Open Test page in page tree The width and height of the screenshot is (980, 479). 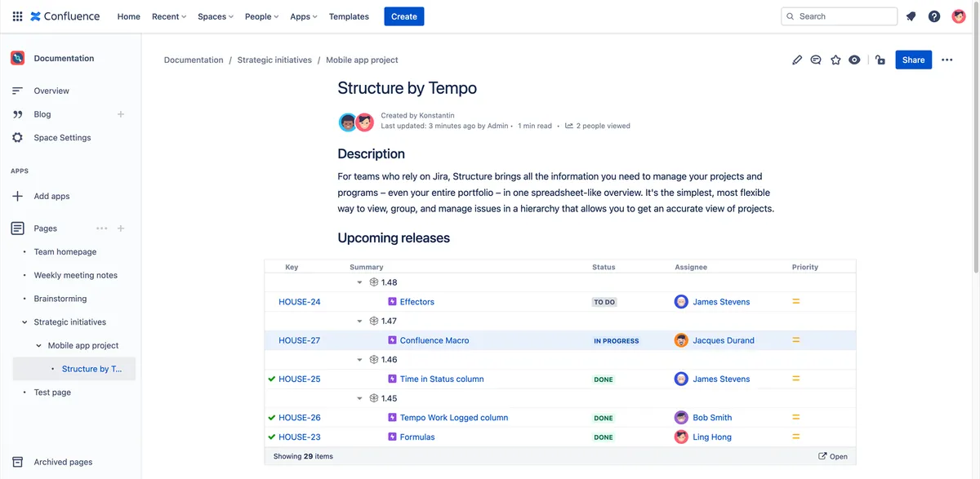click(52, 393)
